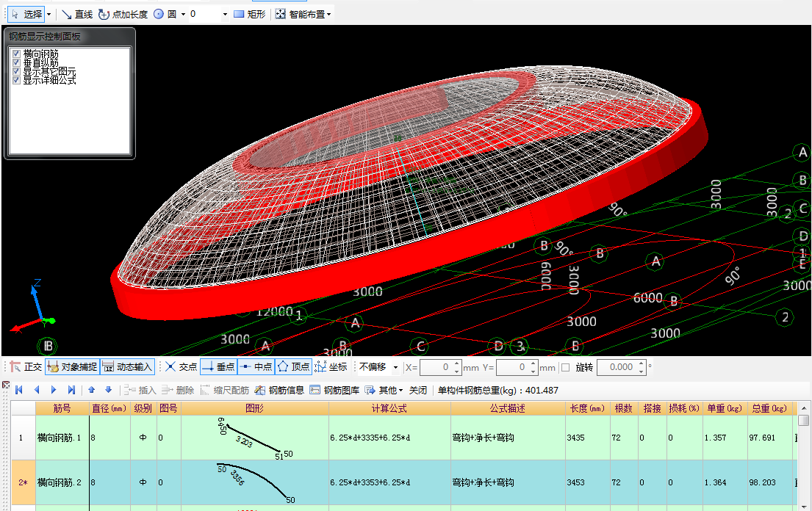Toggle 垂点 perpendicular snap

tap(218, 367)
